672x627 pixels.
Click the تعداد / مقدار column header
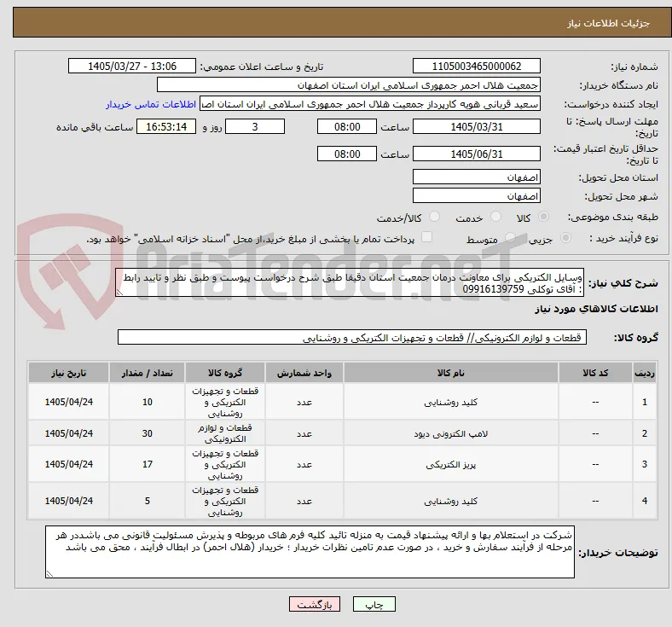pyautogui.click(x=147, y=373)
